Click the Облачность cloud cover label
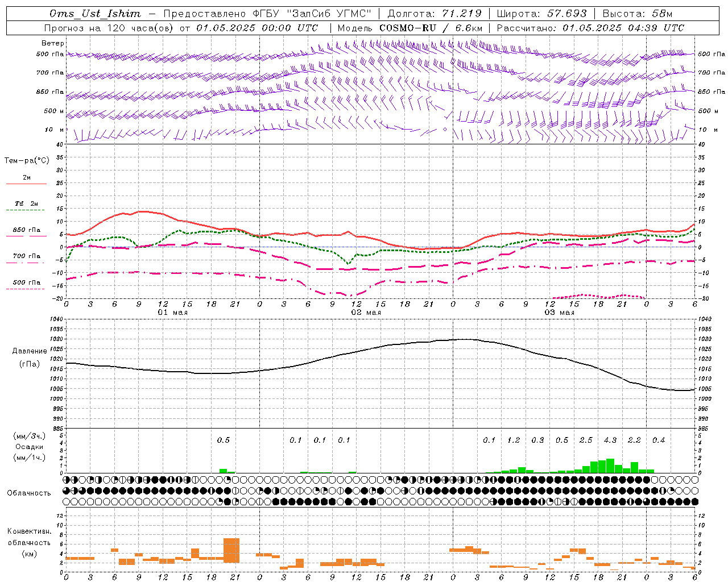Image resolution: width=728 pixels, height=582 pixels. click(29, 493)
